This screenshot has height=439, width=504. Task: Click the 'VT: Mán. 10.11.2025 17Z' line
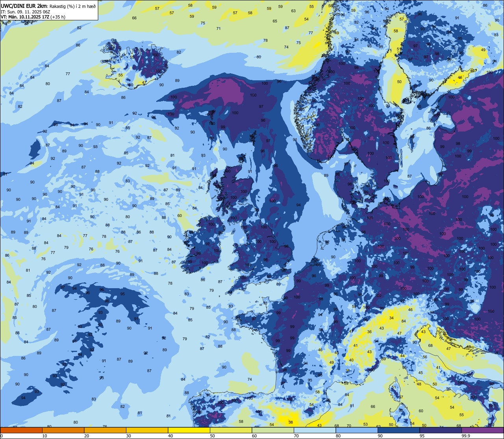pyautogui.click(x=25, y=17)
